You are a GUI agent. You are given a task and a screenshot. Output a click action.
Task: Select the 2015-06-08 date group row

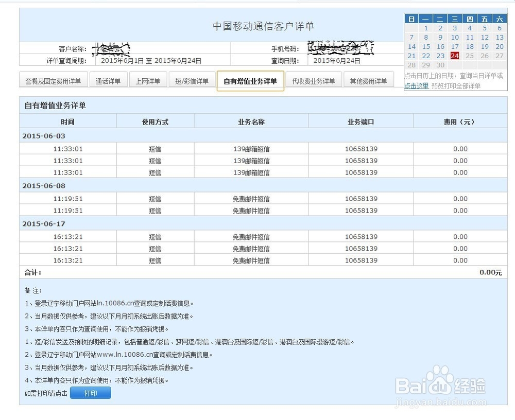tap(263, 185)
